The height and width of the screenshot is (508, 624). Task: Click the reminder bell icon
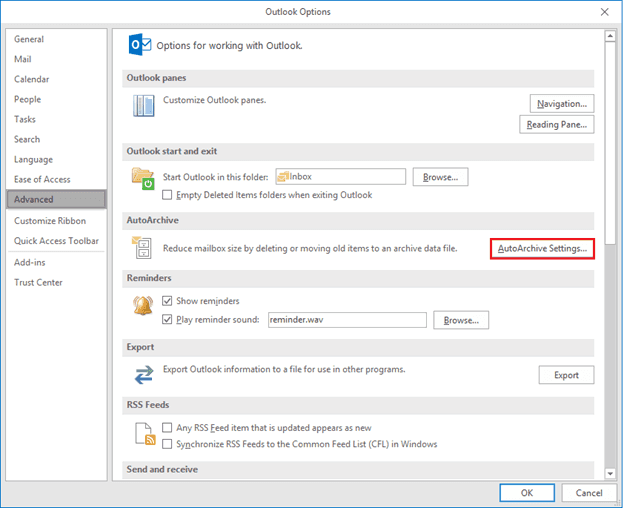[143, 306]
